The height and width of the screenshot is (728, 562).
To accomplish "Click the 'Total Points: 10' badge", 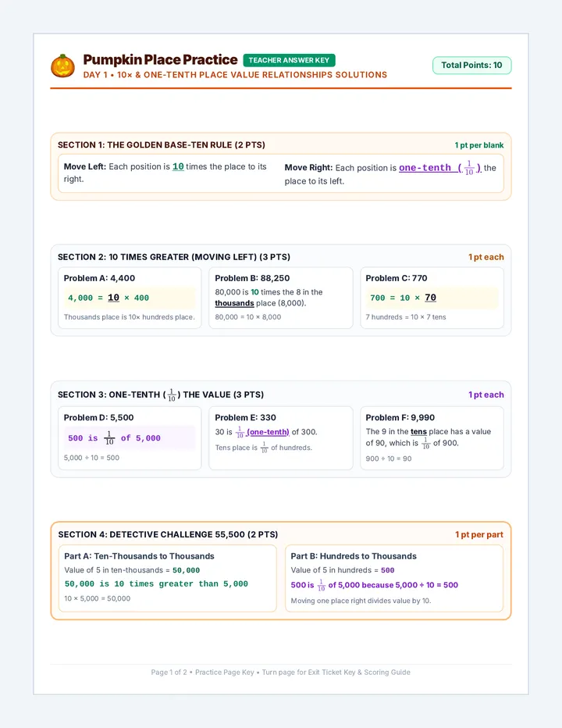I will point(471,66).
